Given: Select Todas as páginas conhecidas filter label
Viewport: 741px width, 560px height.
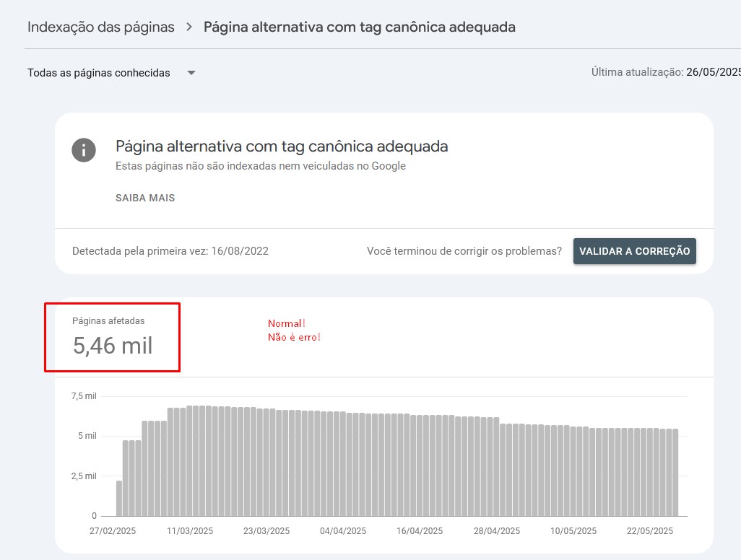Looking at the screenshot, I should point(99,73).
